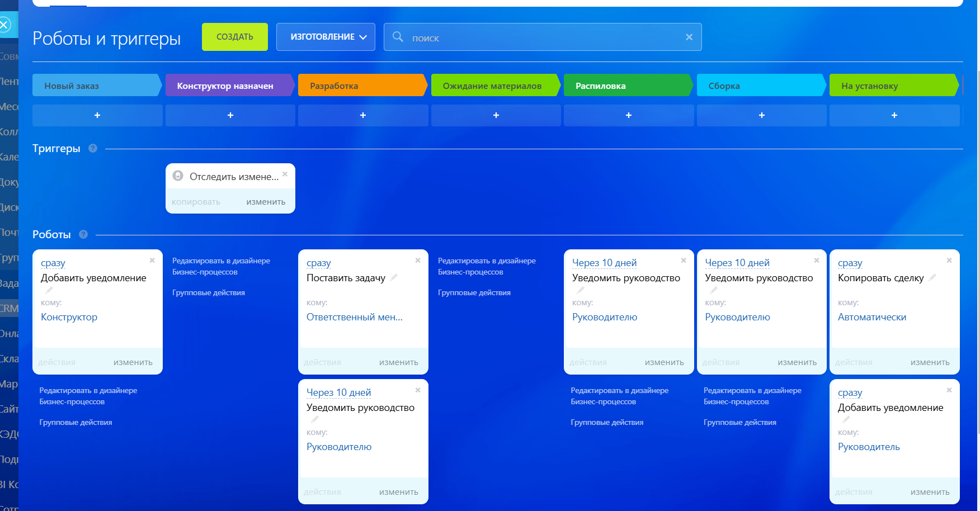Add a robot to the Сборка stage
This screenshot has width=980, height=511.
pyautogui.click(x=762, y=115)
